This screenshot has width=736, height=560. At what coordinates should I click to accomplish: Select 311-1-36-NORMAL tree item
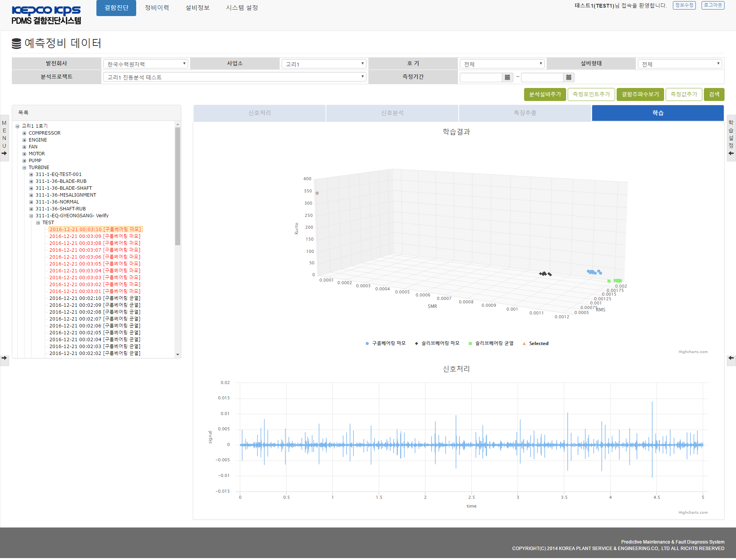click(57, 202)
